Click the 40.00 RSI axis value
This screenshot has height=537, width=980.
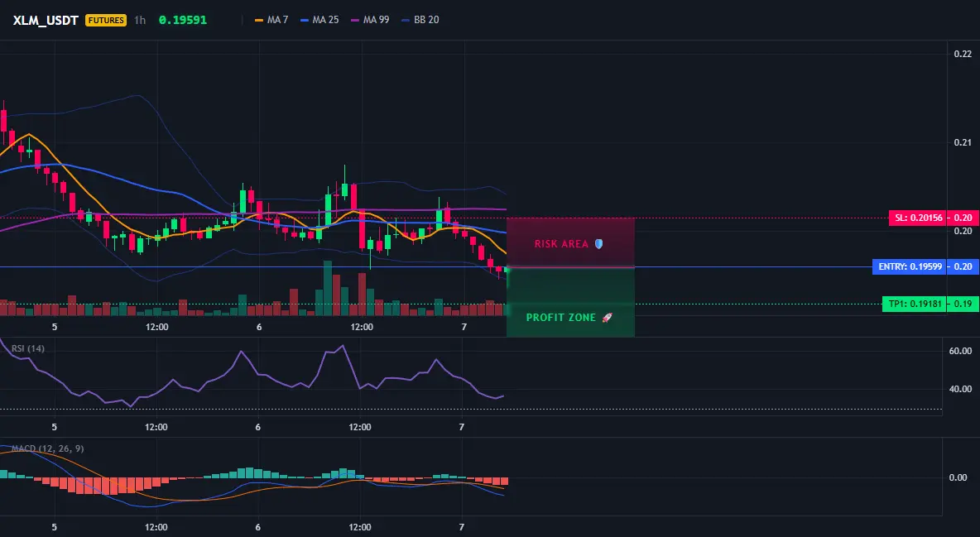960,389
